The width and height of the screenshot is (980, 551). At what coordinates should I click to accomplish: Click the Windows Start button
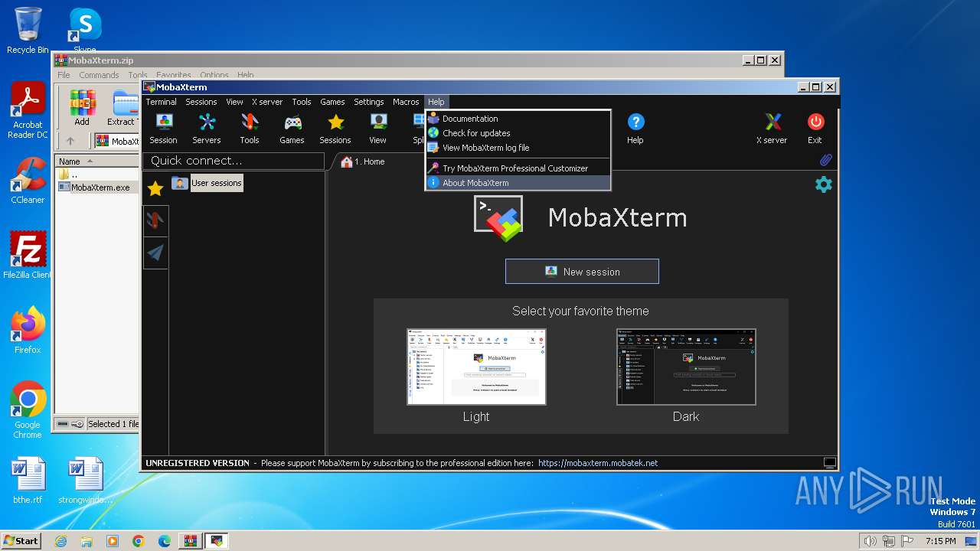[21, 541]
